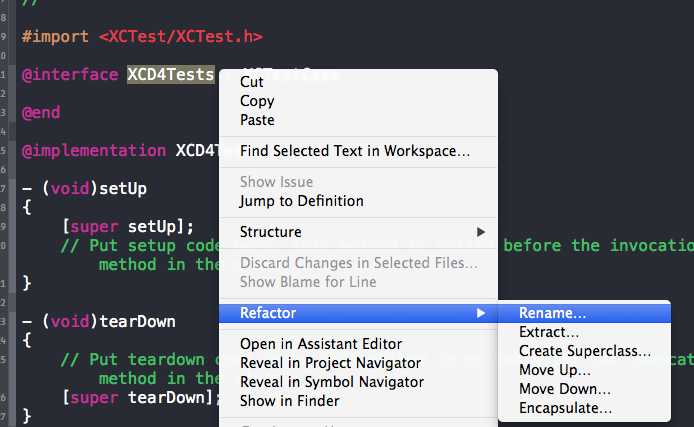Select Move Up… refactoring
The width and height of the screenshot is (694, 427).
555,370
